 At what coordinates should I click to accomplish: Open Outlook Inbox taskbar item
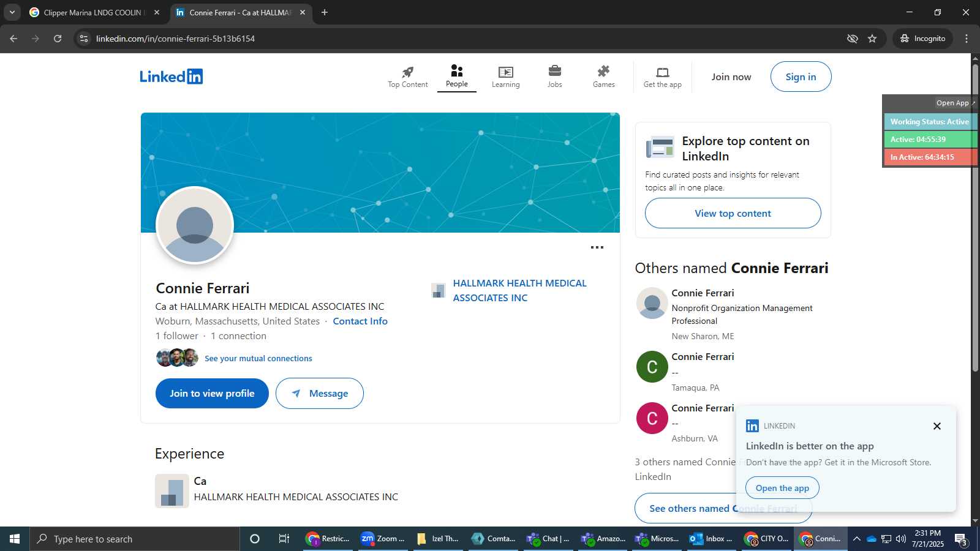(x=712, y=539)
